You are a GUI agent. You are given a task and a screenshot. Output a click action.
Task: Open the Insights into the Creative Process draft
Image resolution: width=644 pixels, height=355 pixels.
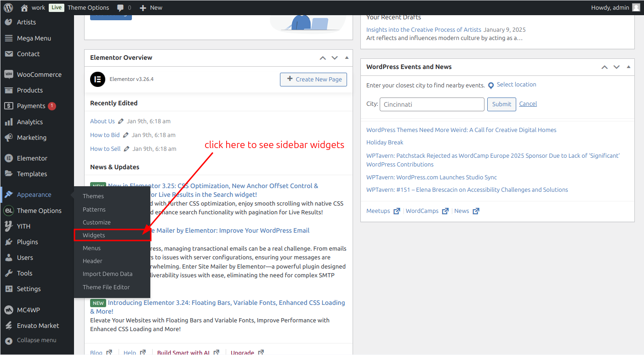[x=424, y=29]
